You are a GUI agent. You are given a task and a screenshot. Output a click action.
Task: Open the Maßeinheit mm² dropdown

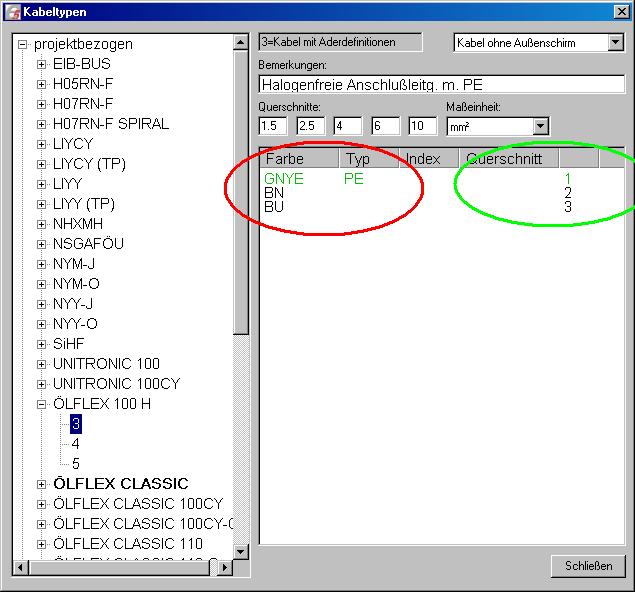click(541, 126)
